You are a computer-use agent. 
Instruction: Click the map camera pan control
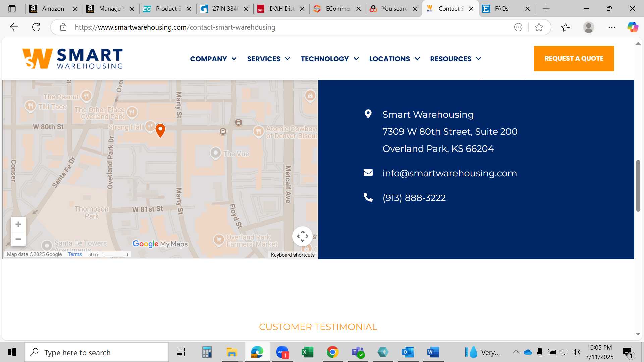coord(303,236)
